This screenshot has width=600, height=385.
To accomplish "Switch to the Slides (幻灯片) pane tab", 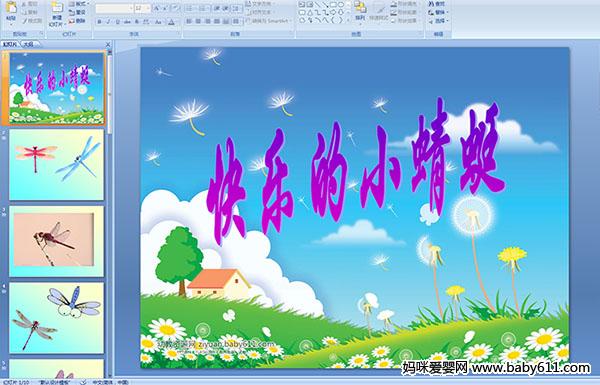I will click(10, 44).
